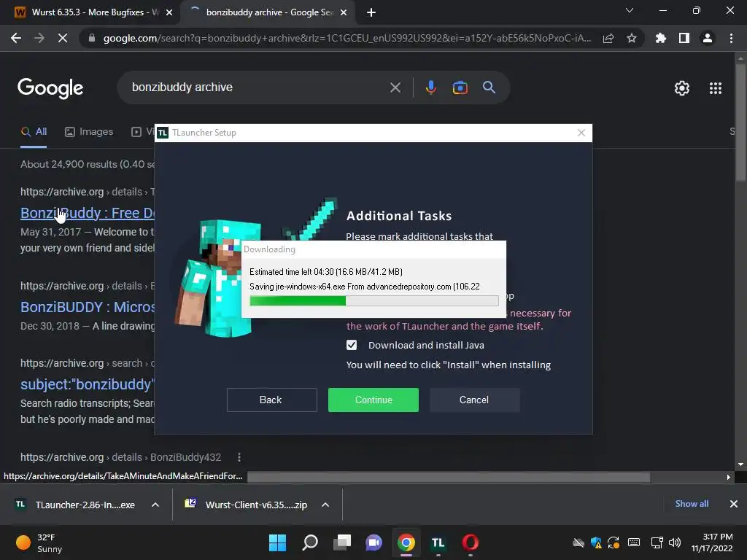Open volume control in system tray
747x560 pixels.
pyautogui.click(x=675, y=542)
